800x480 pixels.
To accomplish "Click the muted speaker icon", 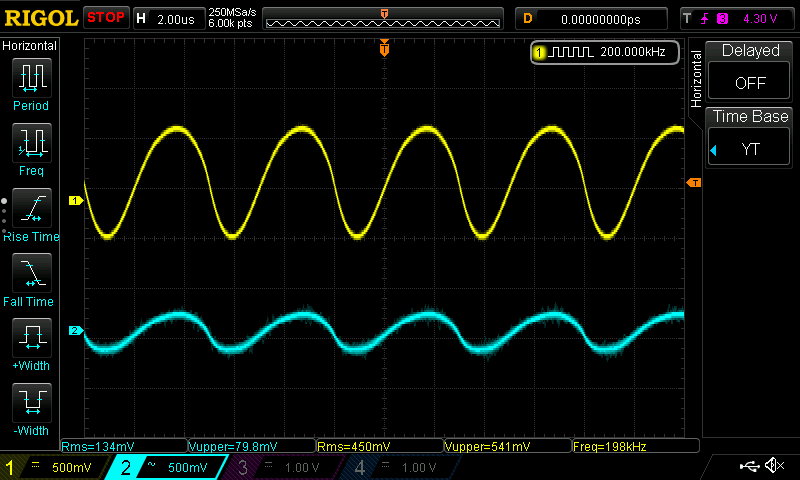I will pyautogui.click(x=774, y=465).
